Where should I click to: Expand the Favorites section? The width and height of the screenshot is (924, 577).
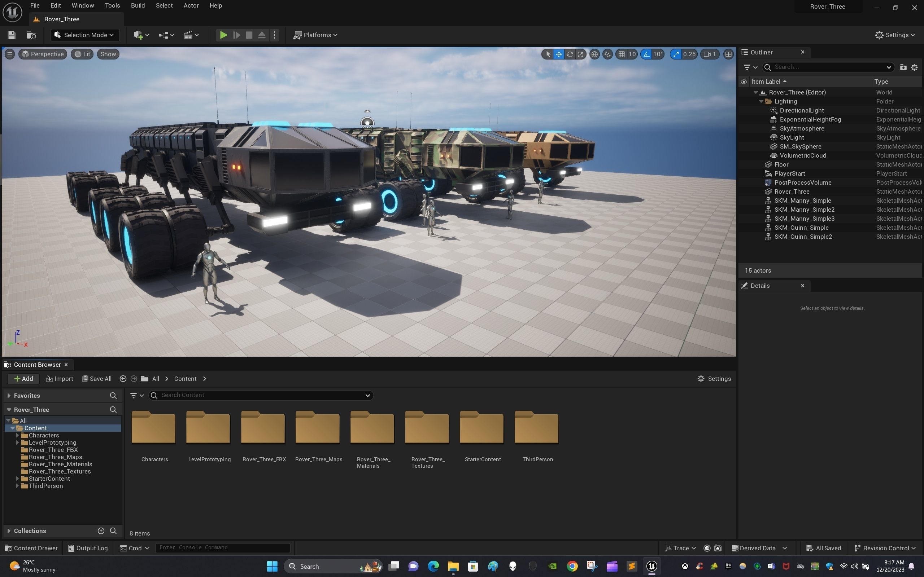point(9,396)
